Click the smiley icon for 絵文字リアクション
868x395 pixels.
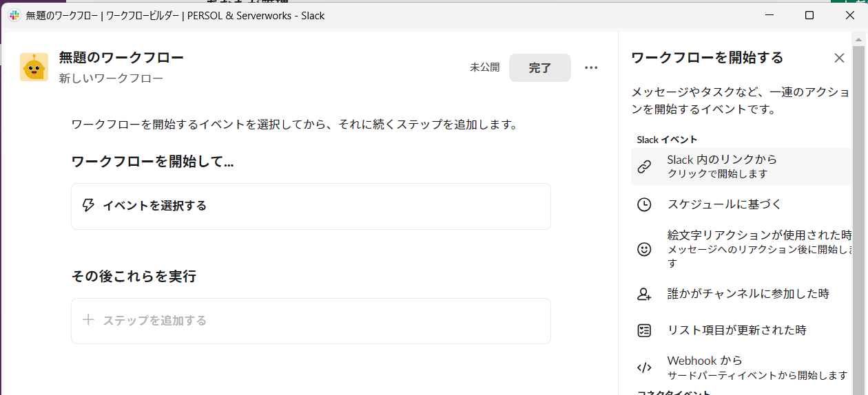coord(644,249)
